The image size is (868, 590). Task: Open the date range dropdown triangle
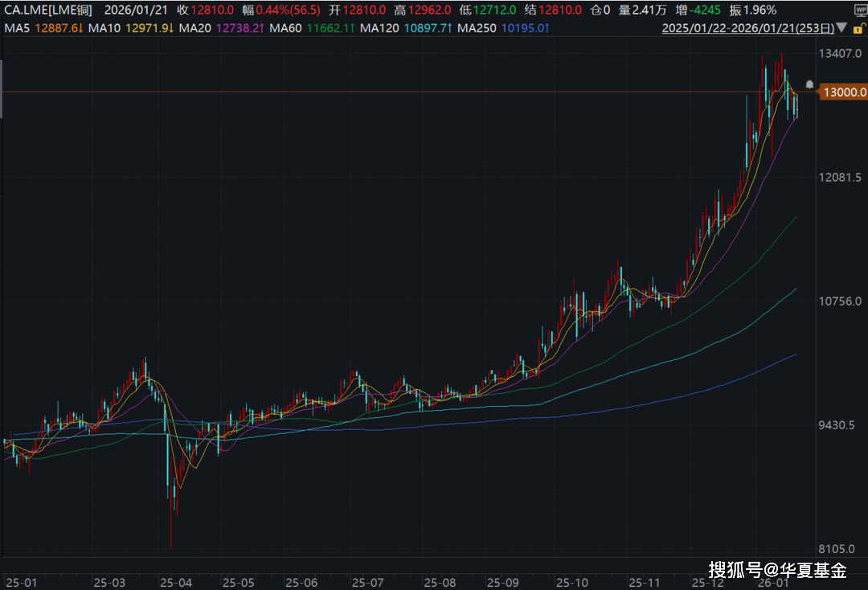[841, 27]
